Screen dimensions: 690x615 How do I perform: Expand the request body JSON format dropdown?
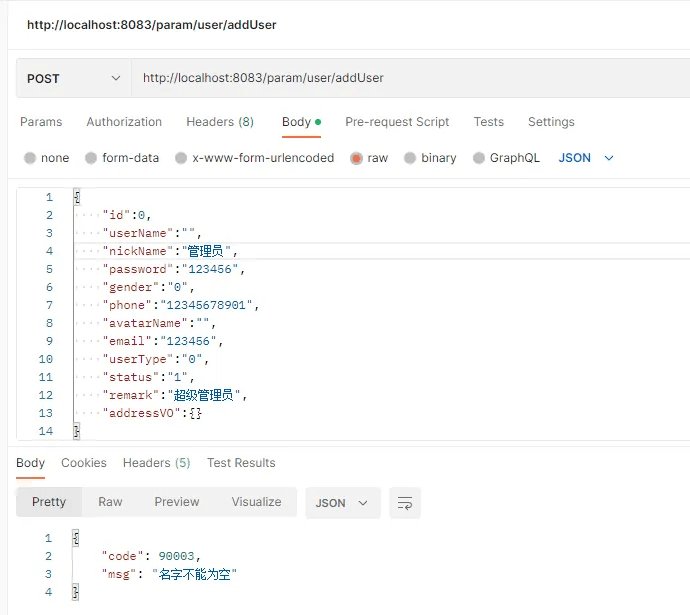click(x=586, y=158)
